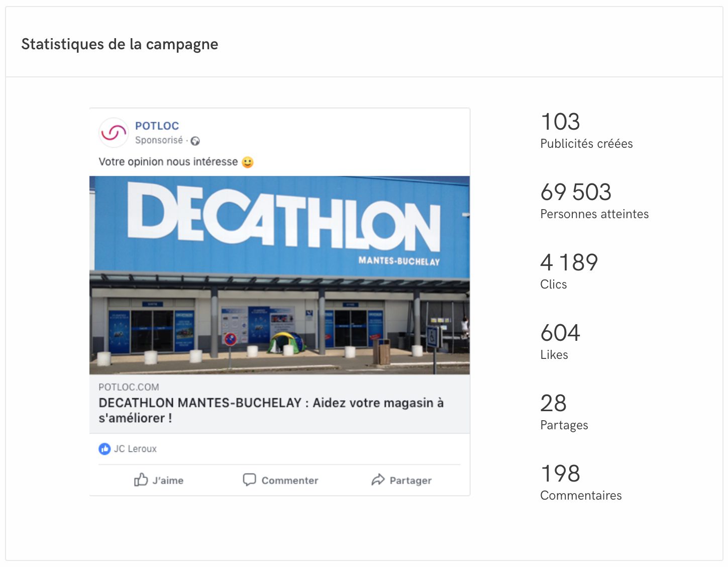Click the Statistiques de la campagne heading
The image size is (728, 567).
click(x=120, y=44)
